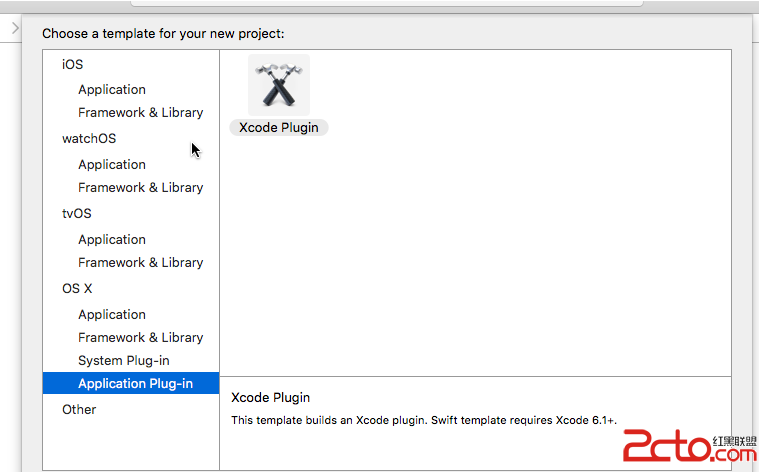The height and width of the screenshot is (472, 760).
Task: Click the template description text about Xcode 6.1+
Action: click(x=424, y=420)
